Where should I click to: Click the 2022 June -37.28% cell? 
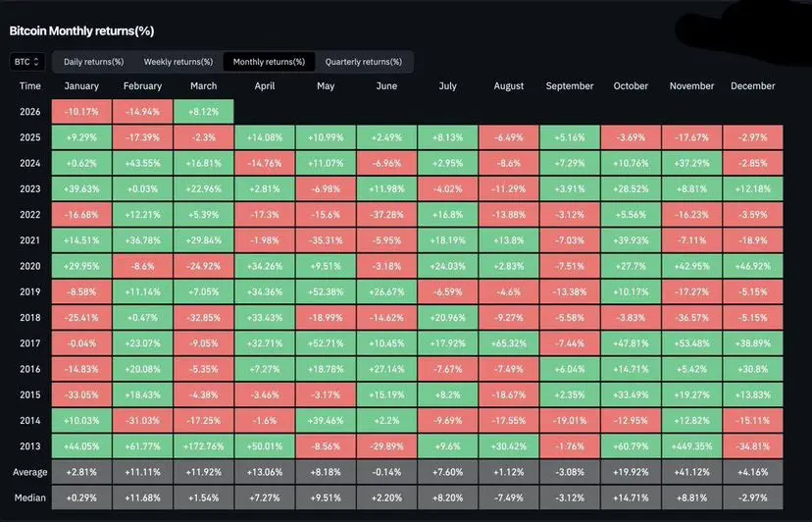386,215
